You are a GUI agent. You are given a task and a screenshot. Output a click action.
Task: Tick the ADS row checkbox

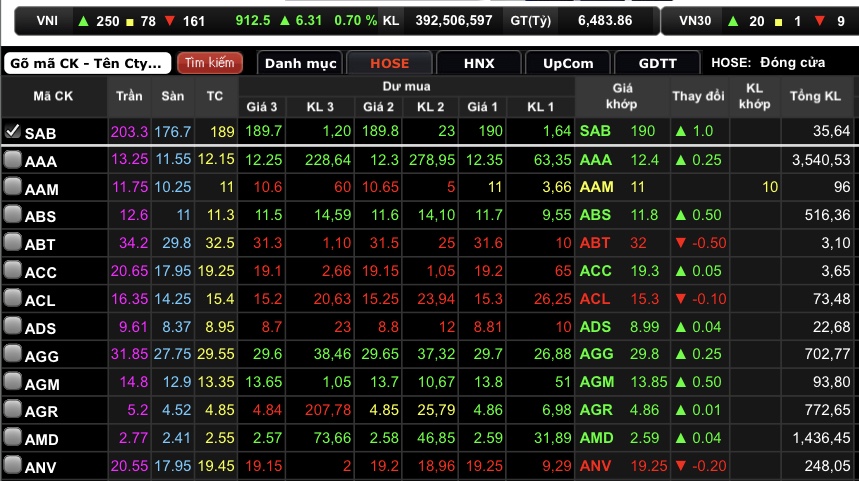(x=12, y=326)
